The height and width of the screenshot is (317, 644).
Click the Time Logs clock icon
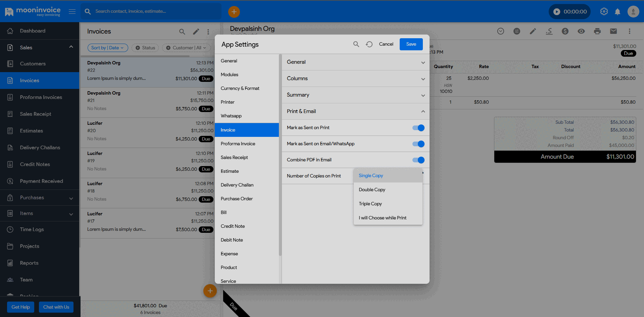point(10,229)
